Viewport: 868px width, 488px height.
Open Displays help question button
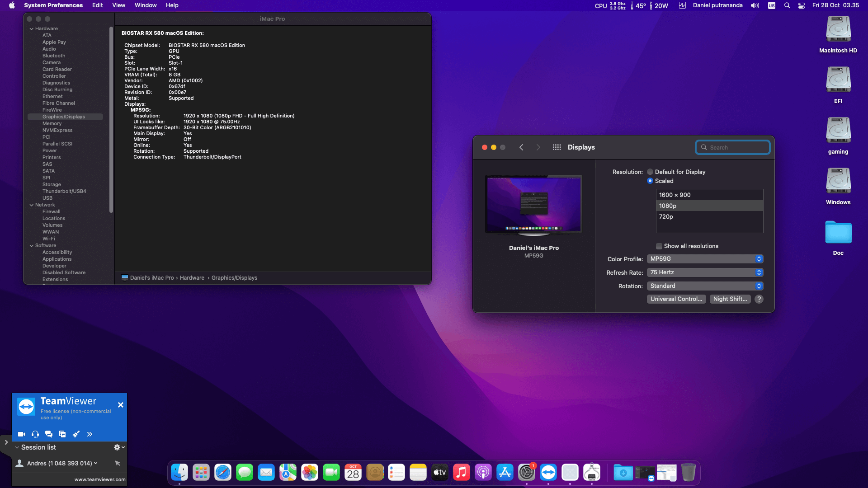(x=759, y=299)
